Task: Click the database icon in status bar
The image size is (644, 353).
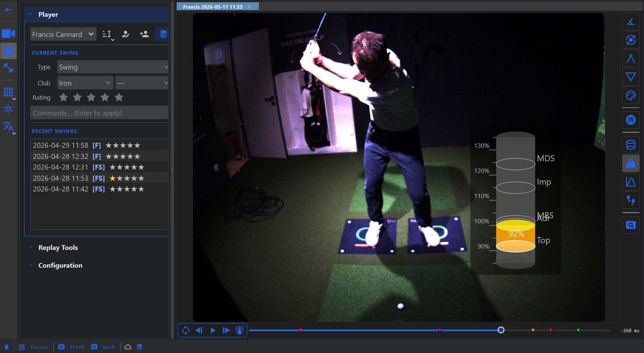Action: coord(139,347)
